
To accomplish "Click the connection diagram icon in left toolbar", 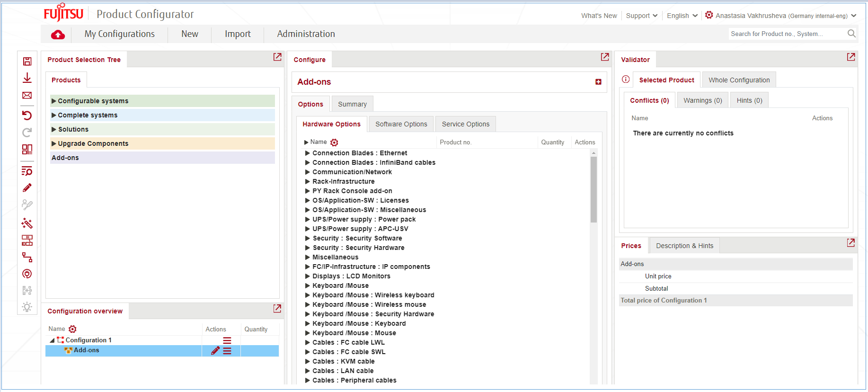I will (27, 258).
